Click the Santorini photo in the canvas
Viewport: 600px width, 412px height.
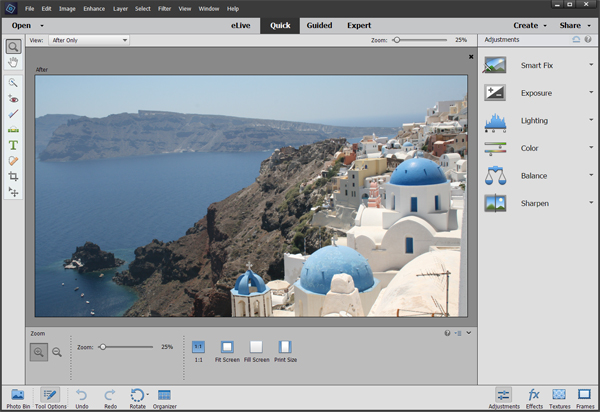click(251, 195)
